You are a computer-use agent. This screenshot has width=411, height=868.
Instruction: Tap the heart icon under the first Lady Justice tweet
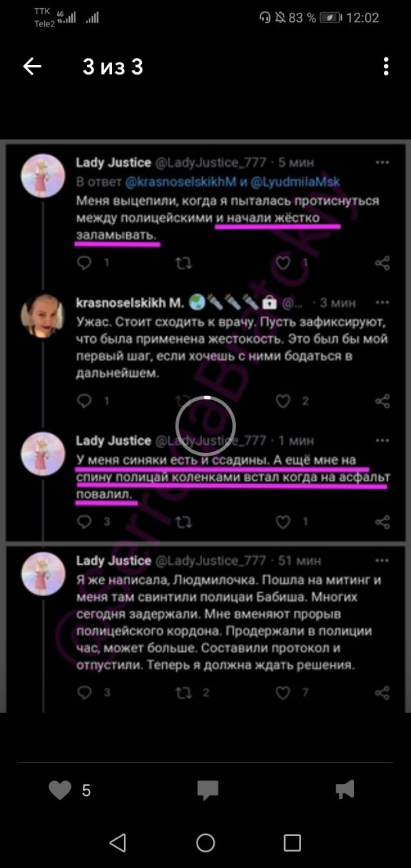click(x=283, y=263)
